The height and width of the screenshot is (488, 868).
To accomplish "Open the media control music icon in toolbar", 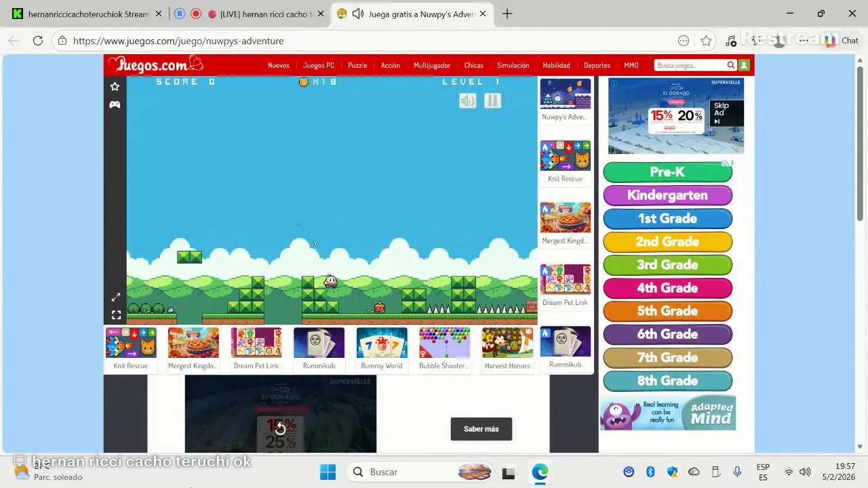I will point(731,41).
